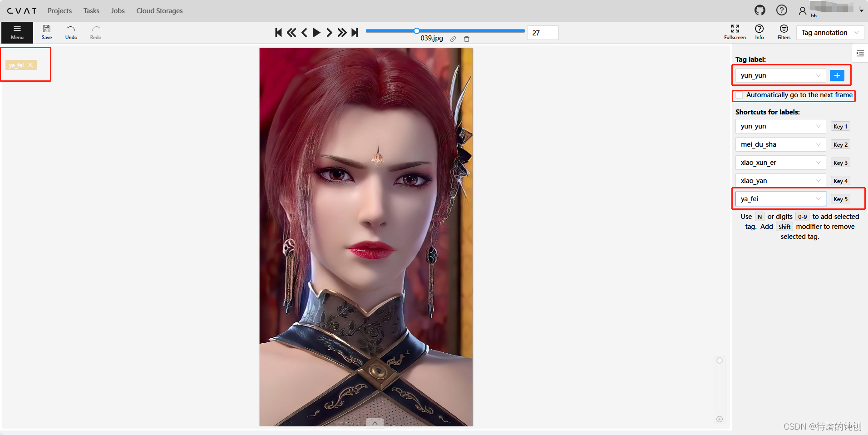The image size is (868, 435).
Task: Go to the previous frame
Action: click(304, 33)
